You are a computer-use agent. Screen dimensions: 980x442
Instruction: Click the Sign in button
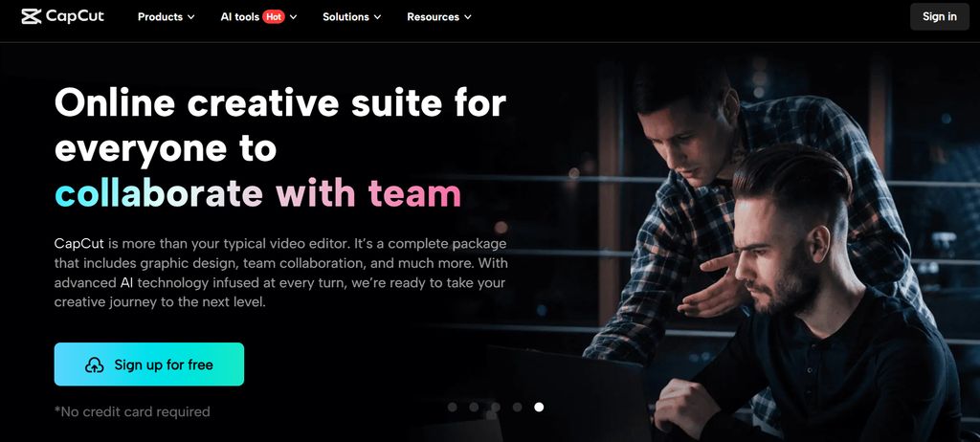point(940,17)
